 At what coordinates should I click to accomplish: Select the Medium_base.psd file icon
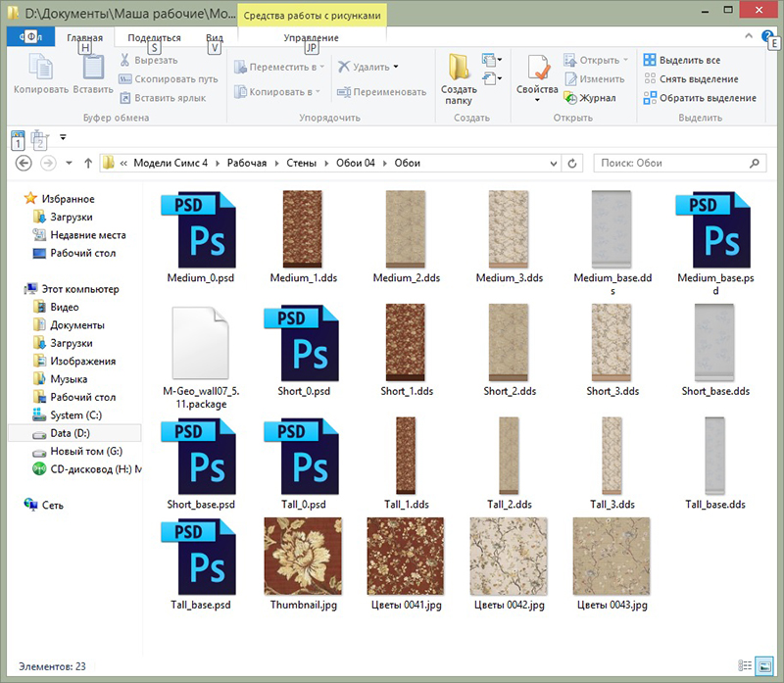(715, 229)
